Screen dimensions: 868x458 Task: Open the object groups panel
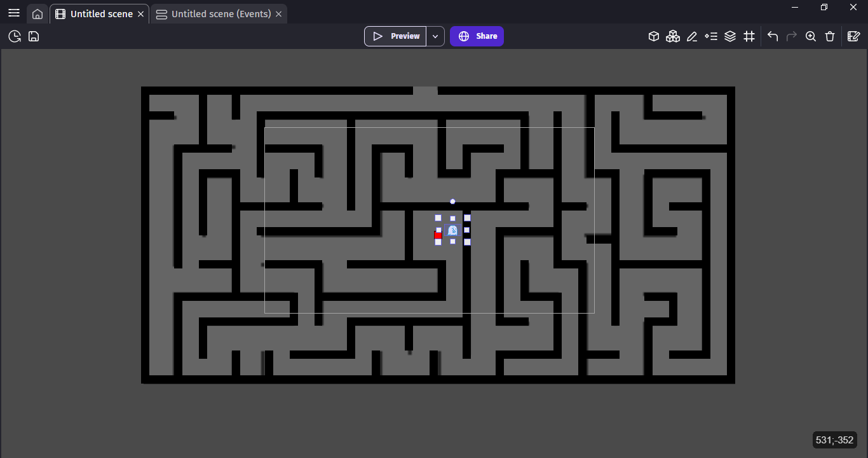673,36
